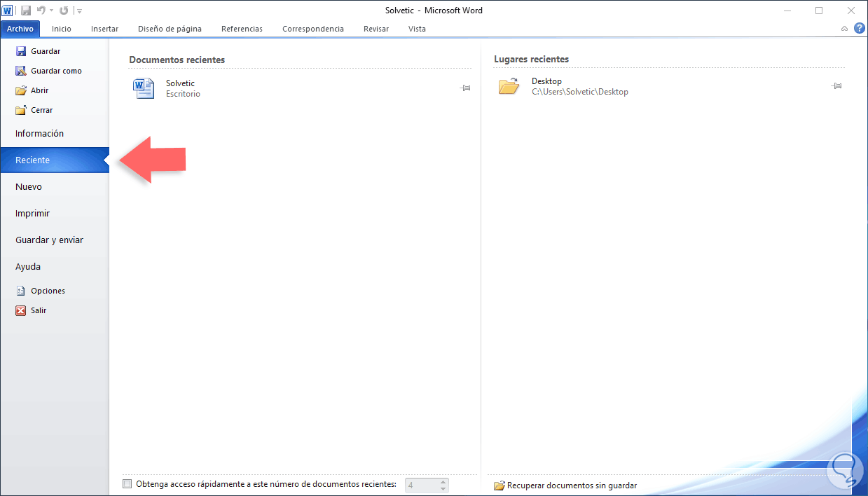Open Word Help question mark icon

(x=860, y=28)
